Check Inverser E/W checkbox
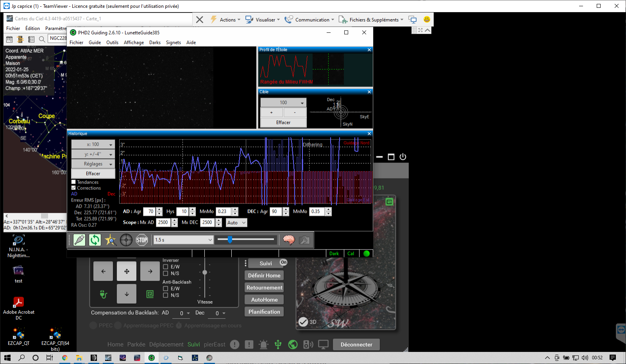 [x=165, y=267]
